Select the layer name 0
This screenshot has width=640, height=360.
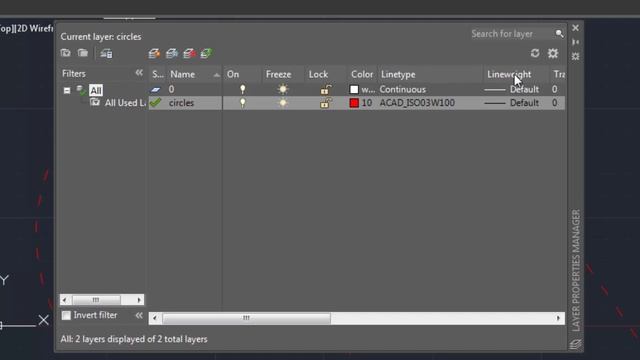pos(171,89)
